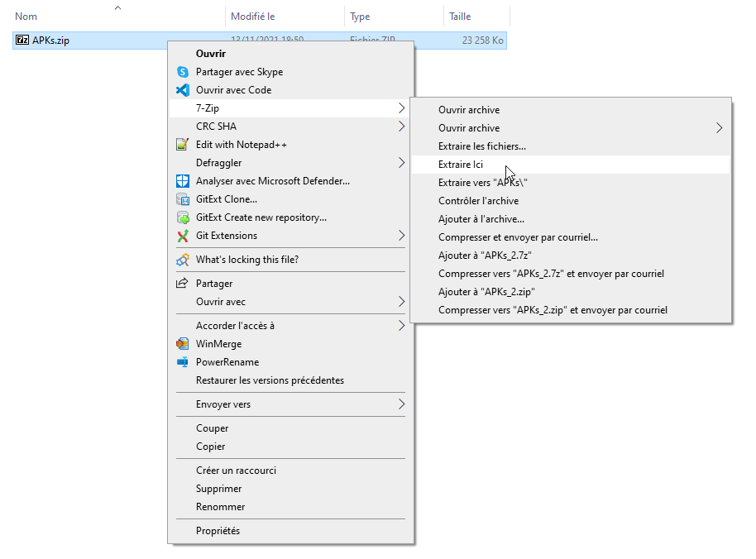
Task: Select Analyser avec Microsoft Defender...
Action: coord(290,181)
